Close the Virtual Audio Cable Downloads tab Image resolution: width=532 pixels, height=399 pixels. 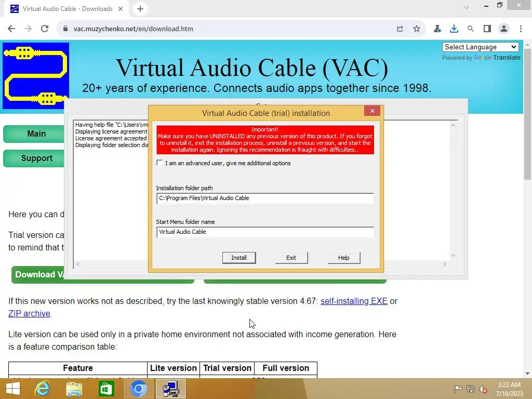click(121, 9)
